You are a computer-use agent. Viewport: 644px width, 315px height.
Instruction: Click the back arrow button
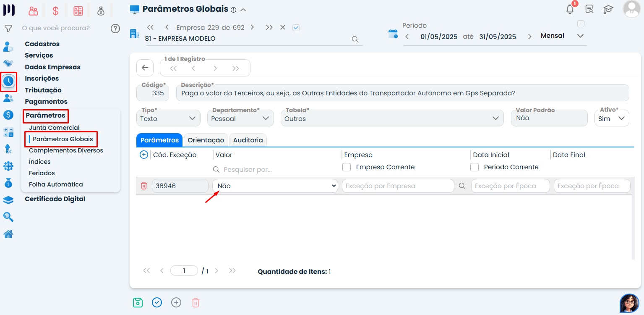click(145, 68)
